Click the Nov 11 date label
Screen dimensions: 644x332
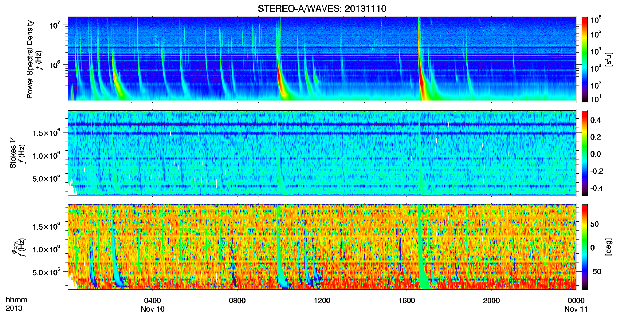(576, 309)
